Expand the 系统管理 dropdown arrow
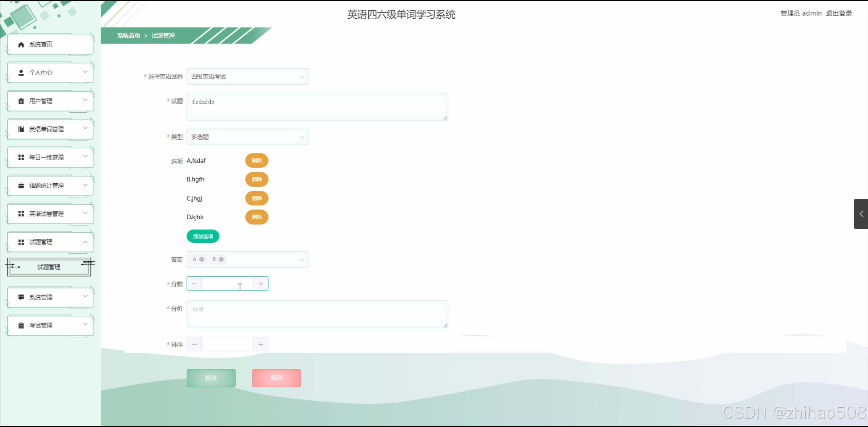 (x=85, y=297)
